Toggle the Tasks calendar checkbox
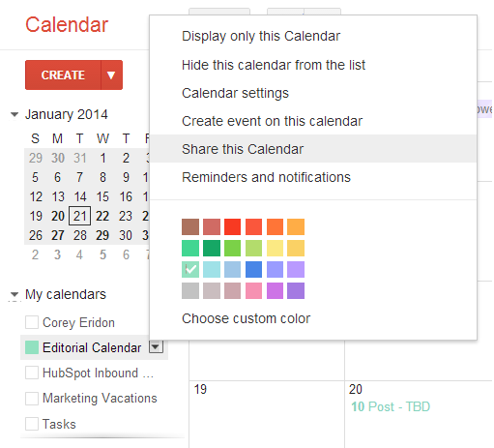The image size is (494, 448). [x=32, y=424]
